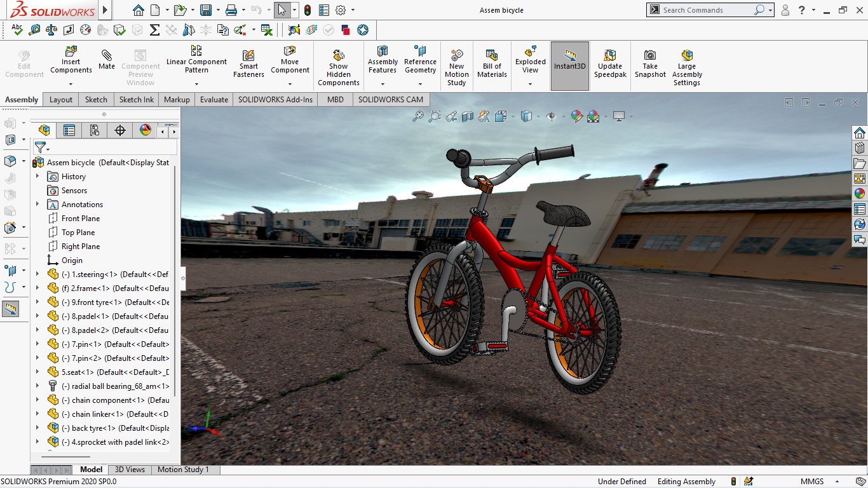868x488 pixels.
Task: Take Snapshot of the assembly
Action: (x=650, y=64)
